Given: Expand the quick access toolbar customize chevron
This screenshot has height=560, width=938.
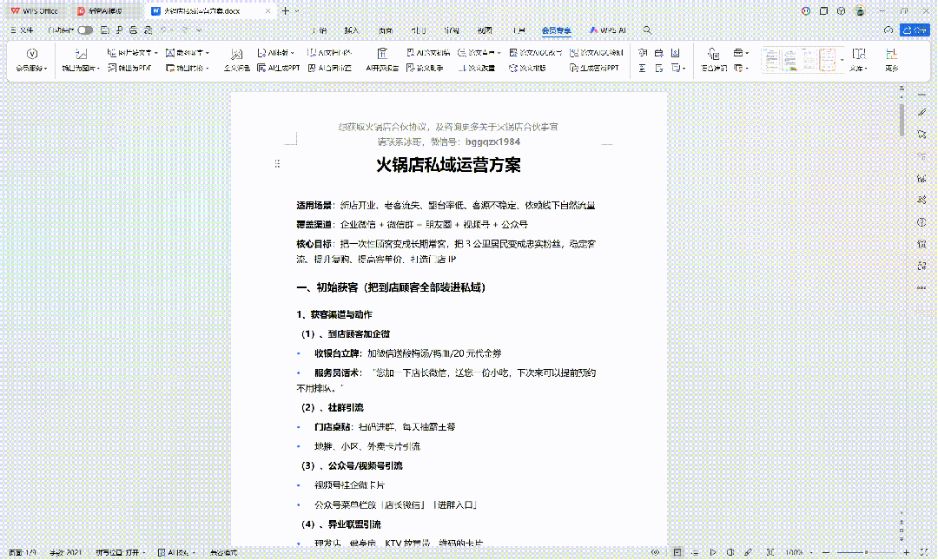Looking at the screenshot, I should (199, 30).
